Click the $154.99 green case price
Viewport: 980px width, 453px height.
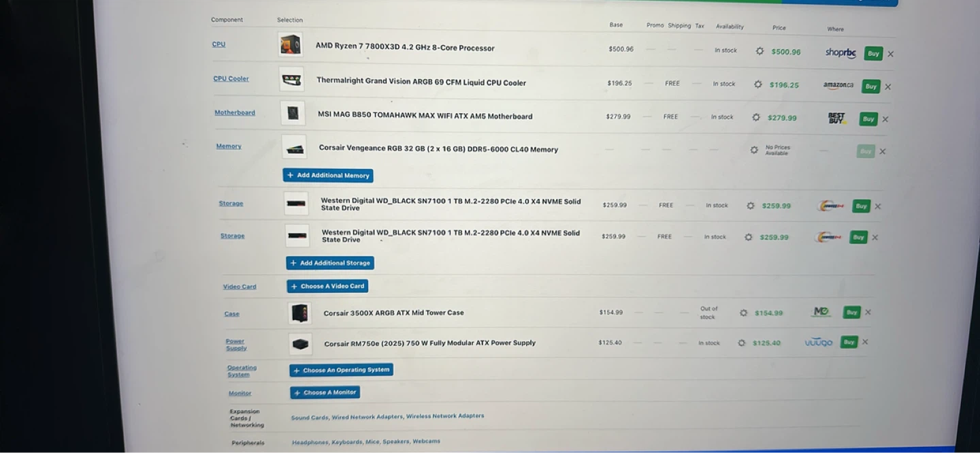[768, 313]
